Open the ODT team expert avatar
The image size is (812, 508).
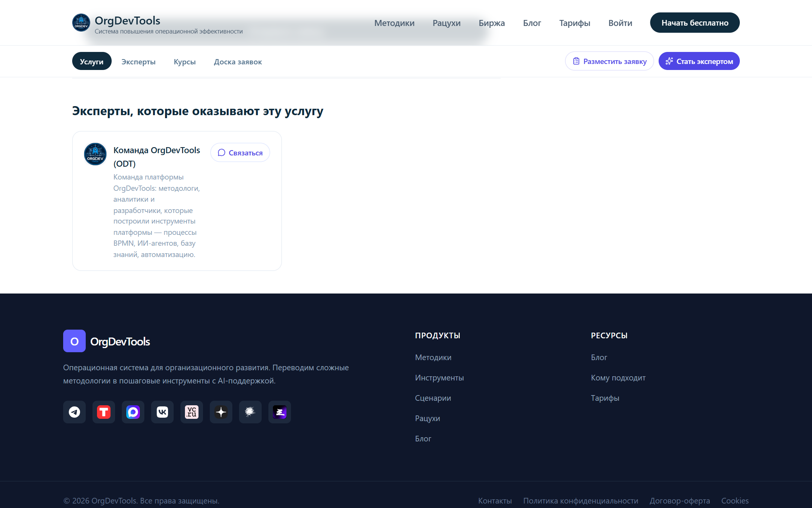click(x=95, y=154)
